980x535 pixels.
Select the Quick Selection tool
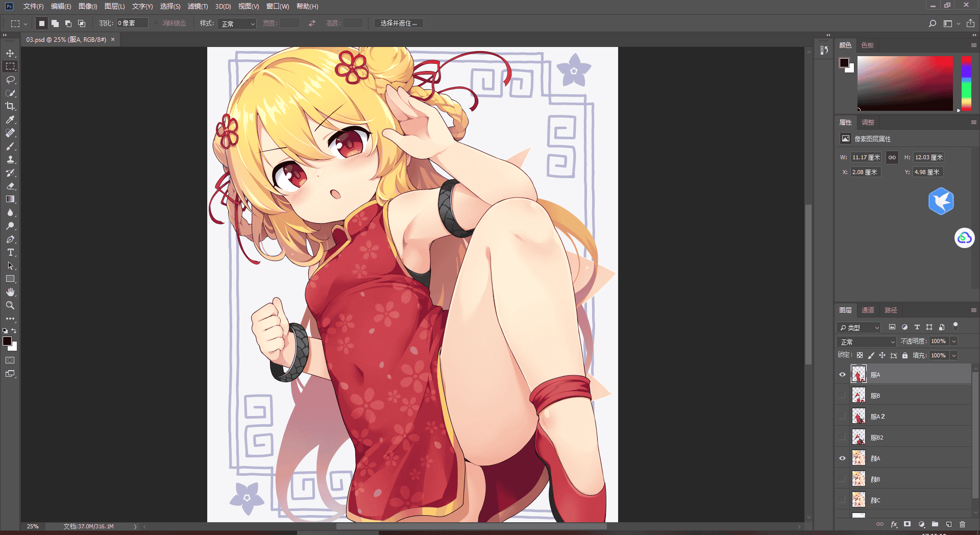10,93
